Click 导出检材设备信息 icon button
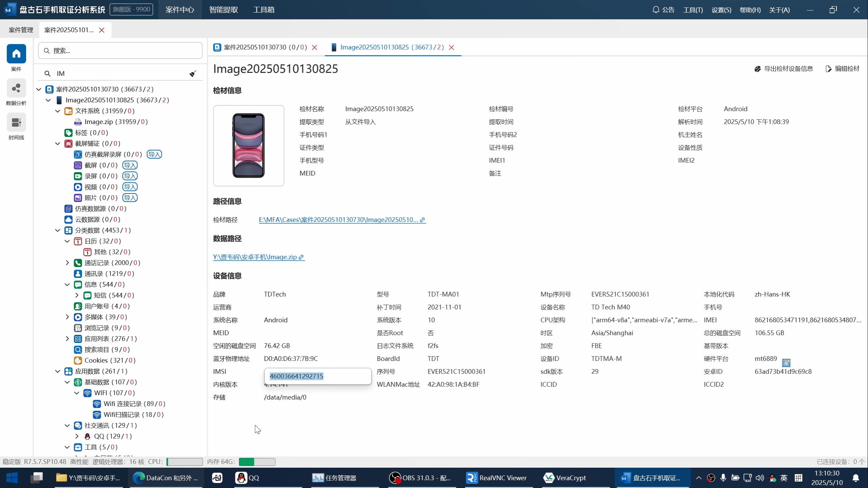 (757, 69)
